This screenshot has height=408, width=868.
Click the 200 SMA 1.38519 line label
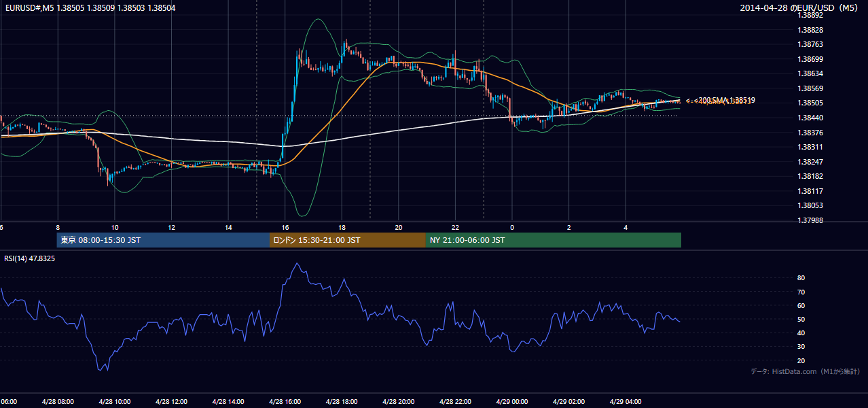(x=727, y=100)
